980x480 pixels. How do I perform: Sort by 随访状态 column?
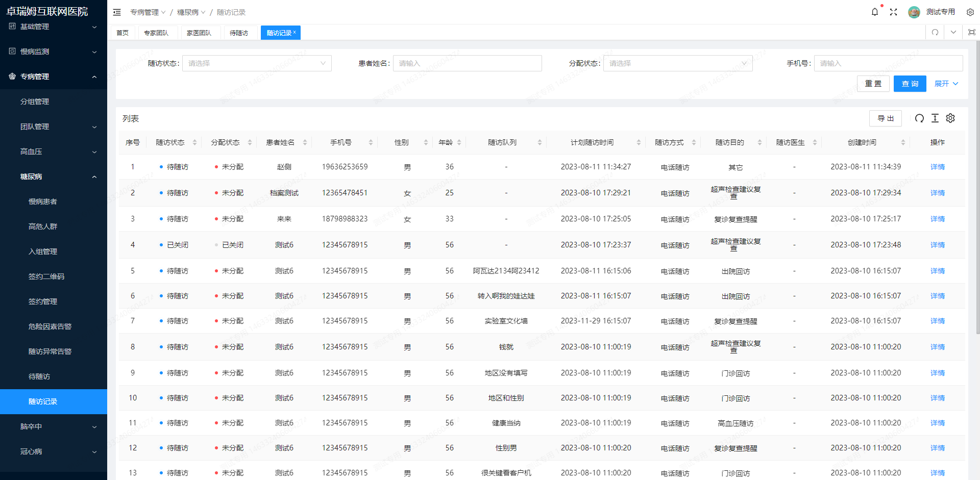[x=194, y=142]
